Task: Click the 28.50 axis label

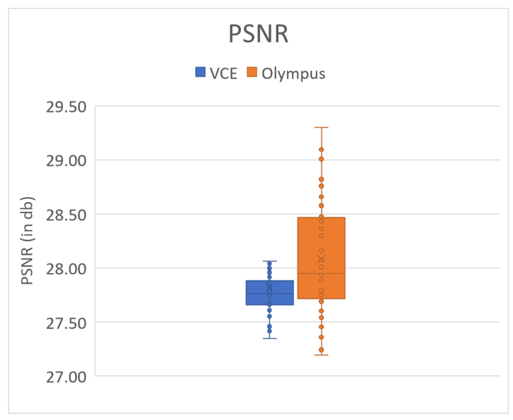Action: tap(66, 215)
